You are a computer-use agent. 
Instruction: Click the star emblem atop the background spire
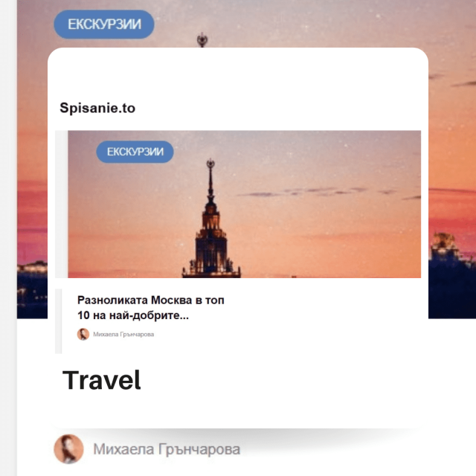(202, 39)
